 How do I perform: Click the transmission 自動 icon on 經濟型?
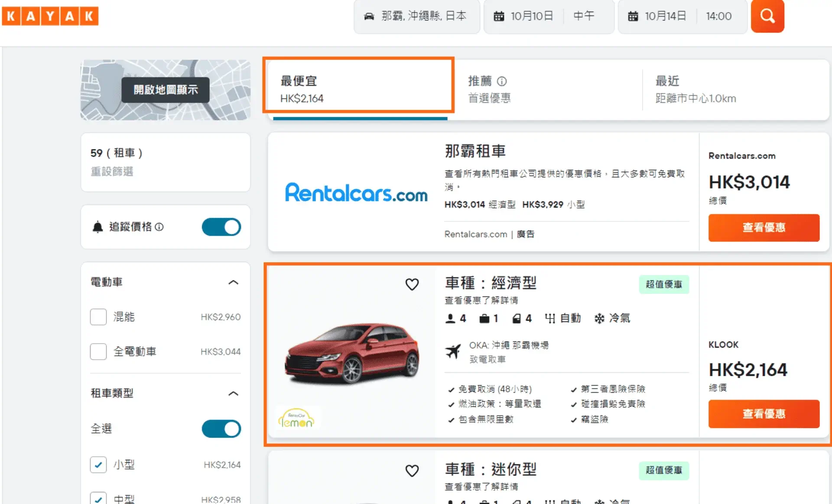[550, 319]
